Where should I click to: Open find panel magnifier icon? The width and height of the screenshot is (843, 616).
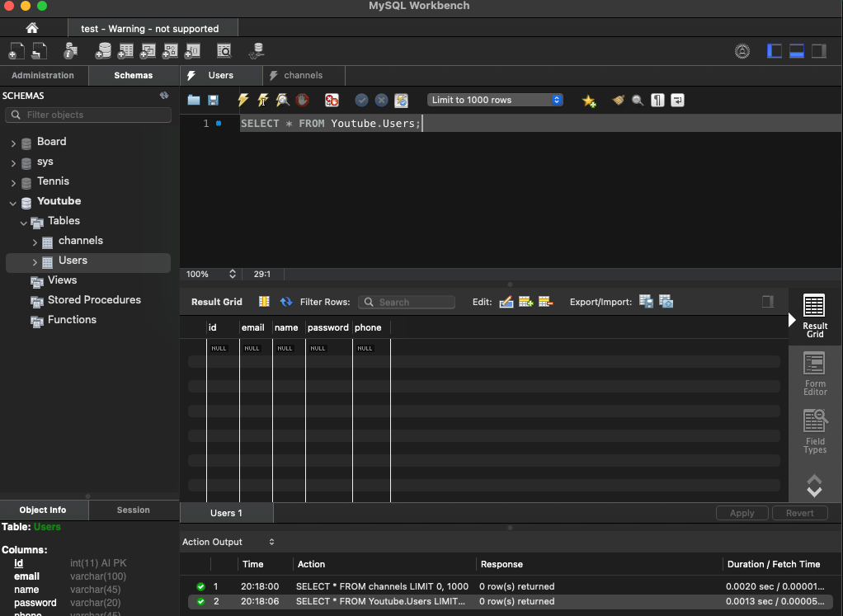point(638,100)
